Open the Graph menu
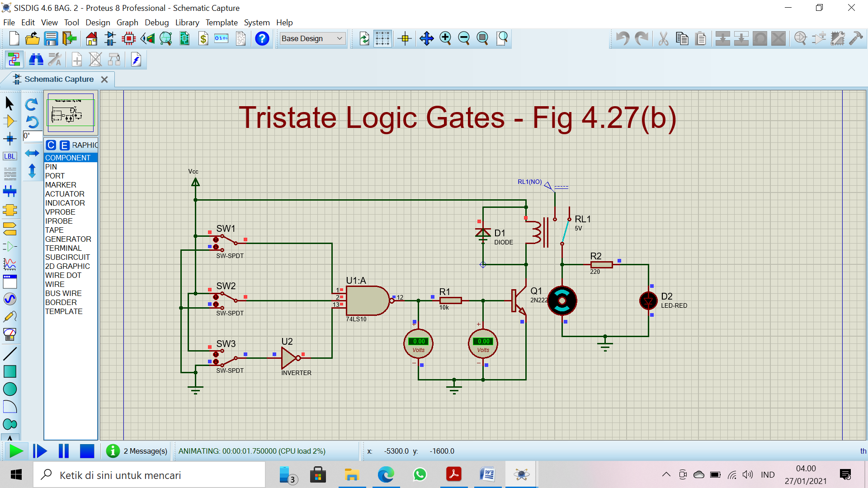868x488 pixels. pyautogui.click(x=127, y=22)
